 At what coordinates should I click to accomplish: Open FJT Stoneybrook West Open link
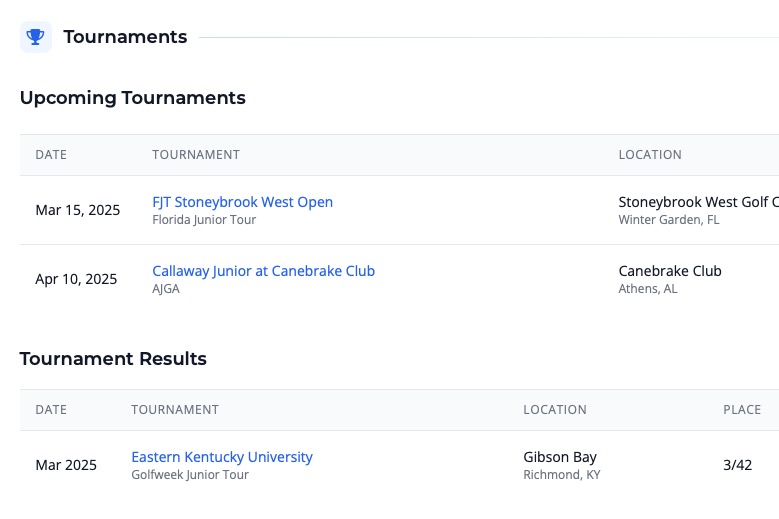click(242, 202)
